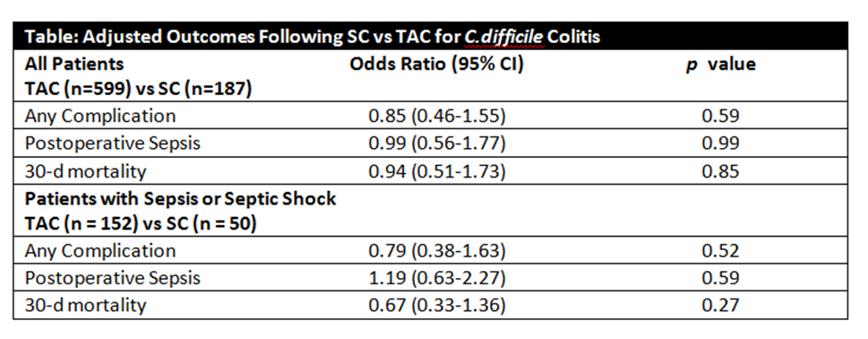Image resolution: width=868 pixels, height=339 pixels.
Task: Click the table title header bar
Action: [430, 36]
